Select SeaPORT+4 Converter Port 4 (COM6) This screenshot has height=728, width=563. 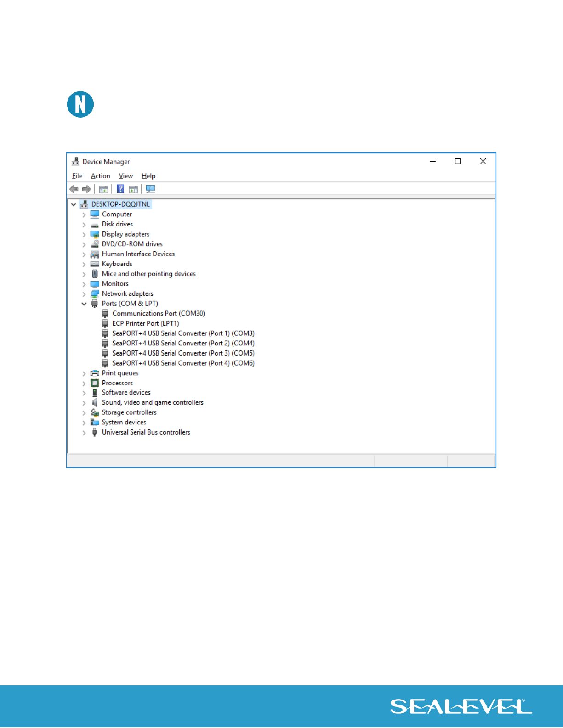coord(183,363)
